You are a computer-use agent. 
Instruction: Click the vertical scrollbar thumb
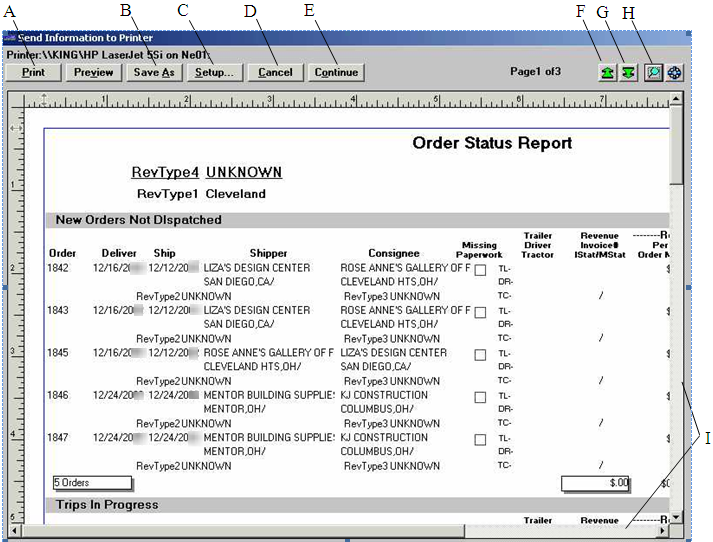(x=676, y=145)
